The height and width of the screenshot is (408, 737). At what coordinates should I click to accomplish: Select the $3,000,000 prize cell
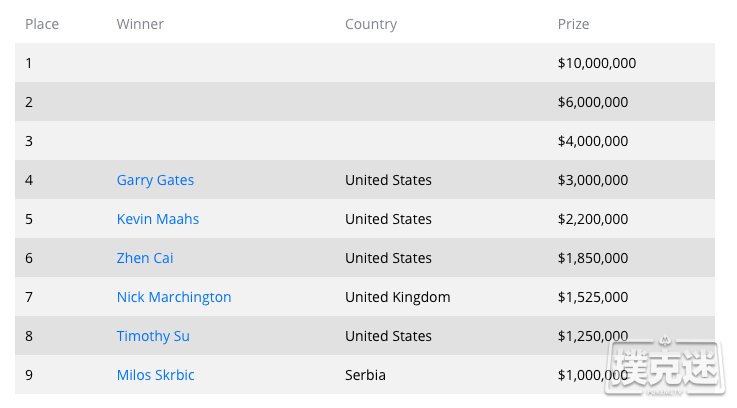click(x=593, y=180)
